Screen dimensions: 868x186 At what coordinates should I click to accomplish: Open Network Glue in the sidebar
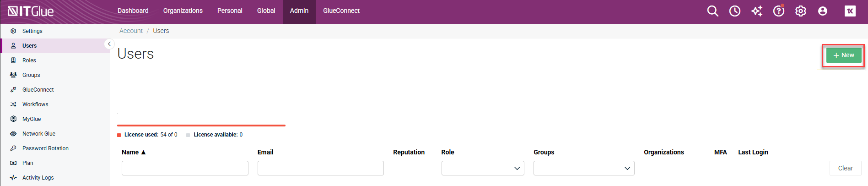click(39, 134)
